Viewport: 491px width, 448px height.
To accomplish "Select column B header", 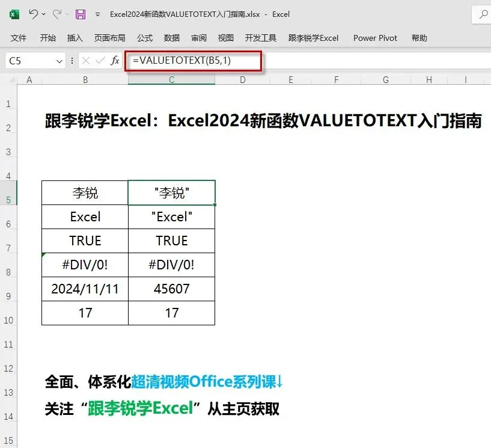I will tap(85, 80).
